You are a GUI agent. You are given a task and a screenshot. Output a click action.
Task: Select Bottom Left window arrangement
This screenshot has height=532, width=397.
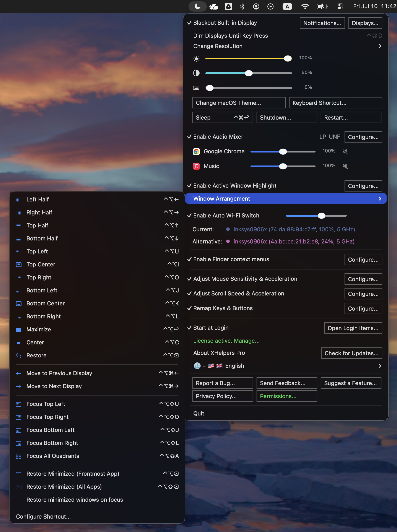[97, 290]
